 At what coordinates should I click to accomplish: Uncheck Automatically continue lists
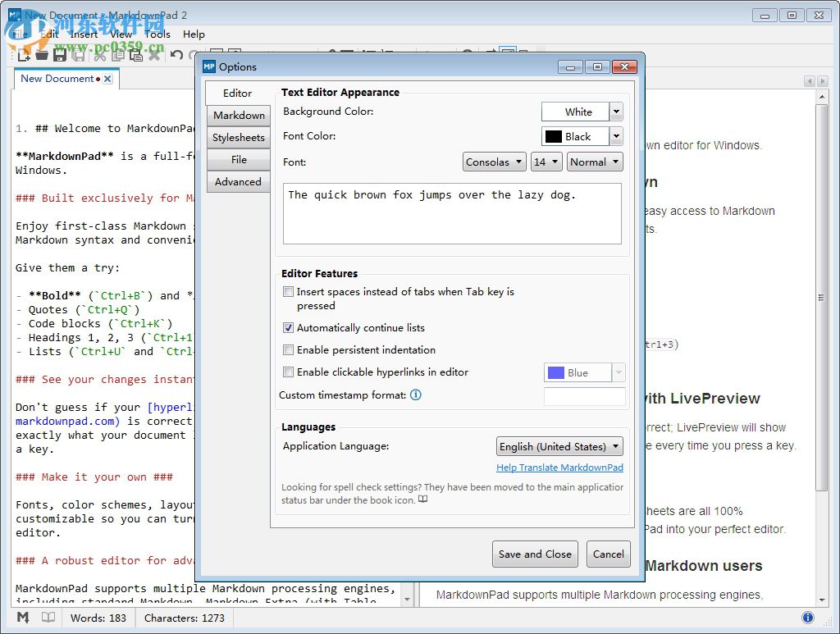[289, 327]
